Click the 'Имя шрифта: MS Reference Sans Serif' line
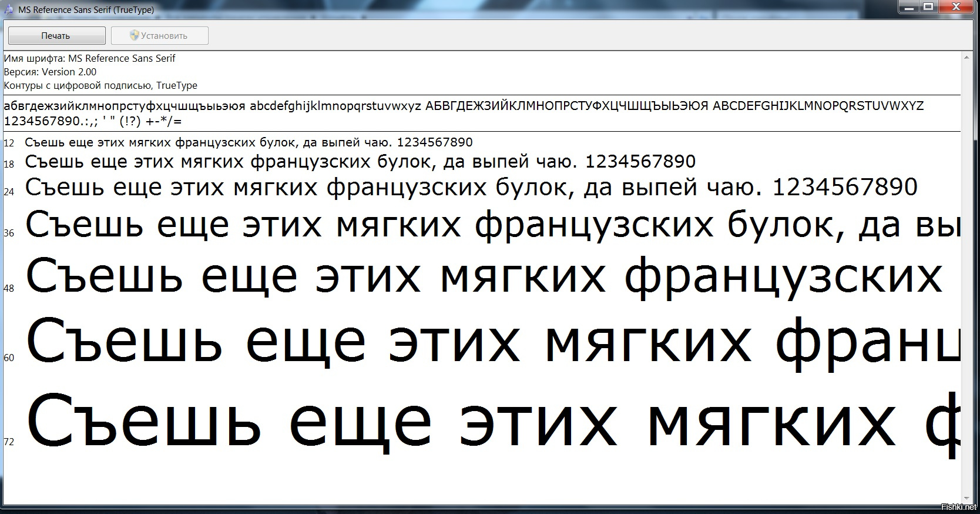Image resolution: width=980 pixels, height=514 pixels. coord(89,58)
